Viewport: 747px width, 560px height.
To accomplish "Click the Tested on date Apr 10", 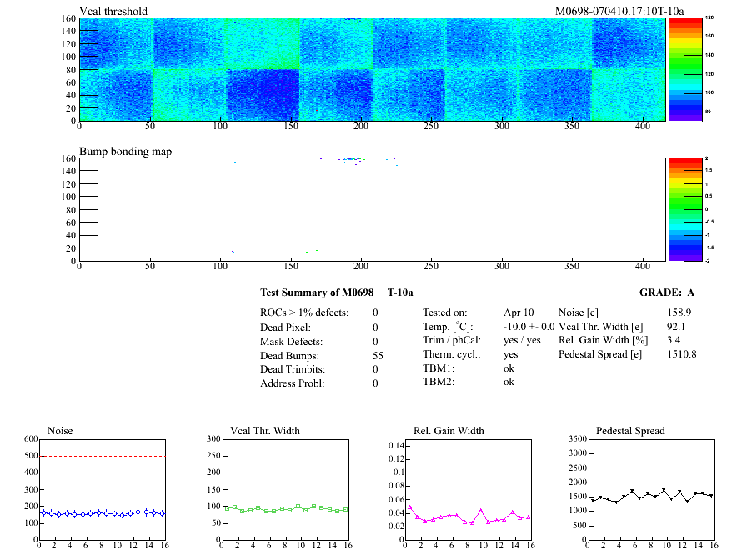I will [519, 312].
